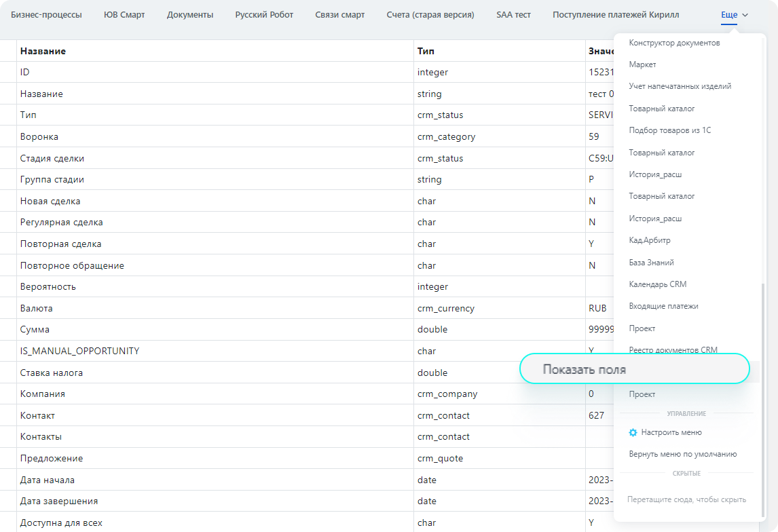Choose Конструктор документов from the menu

[674, 43]
